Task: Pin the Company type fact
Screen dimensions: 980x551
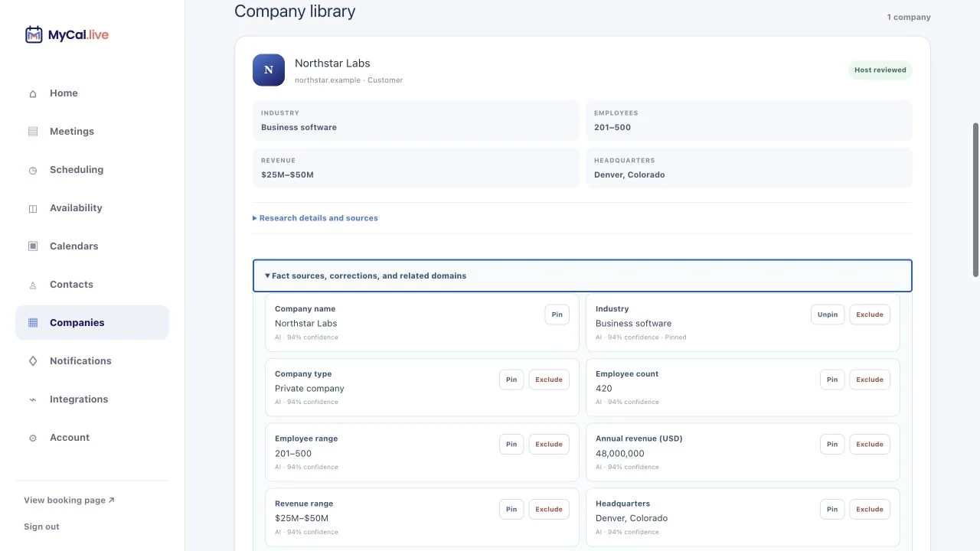Action: point(511,380)
